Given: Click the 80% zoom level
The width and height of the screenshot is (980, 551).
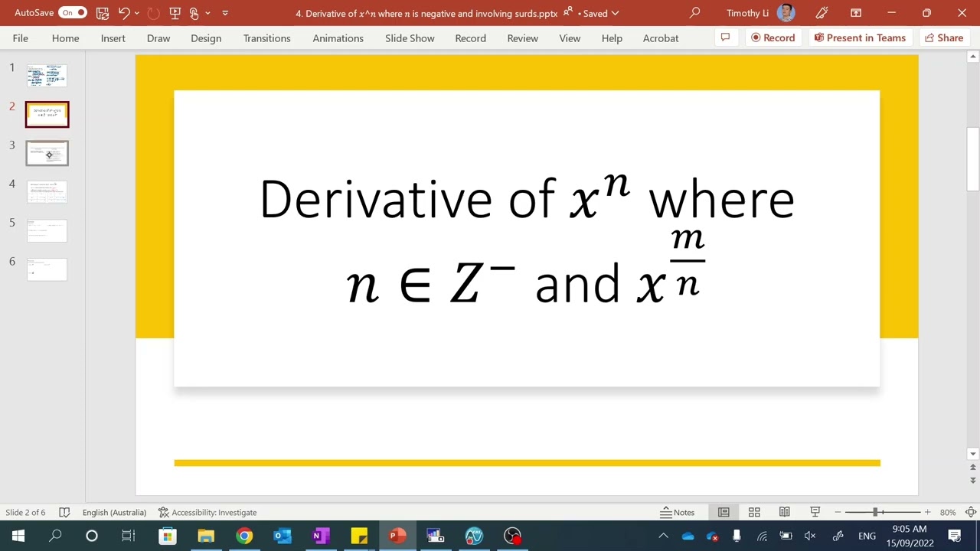Looking at the screenshot, I should click(948, 513).
